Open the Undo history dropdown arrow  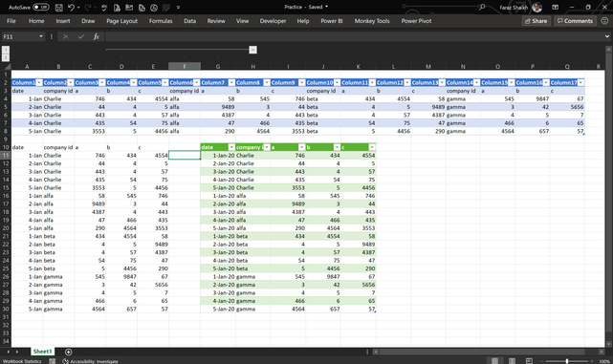78,8
